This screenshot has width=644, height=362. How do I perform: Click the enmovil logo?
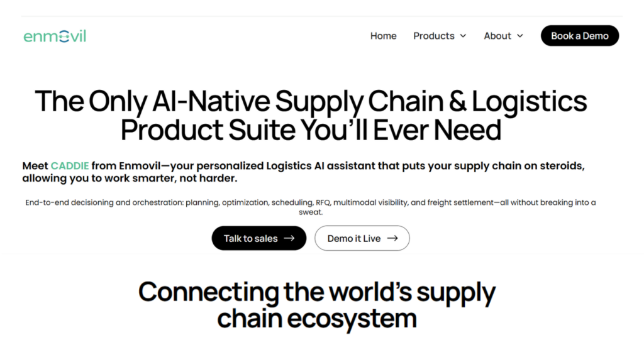click(x=55, y=36)
